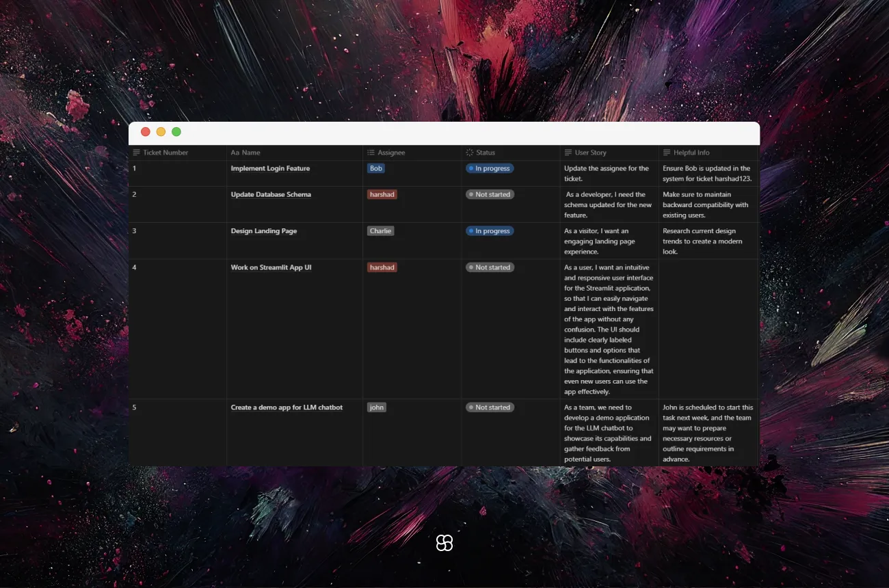889x588 pixels.
Task: Open the User Story column header
Action: 609,152
